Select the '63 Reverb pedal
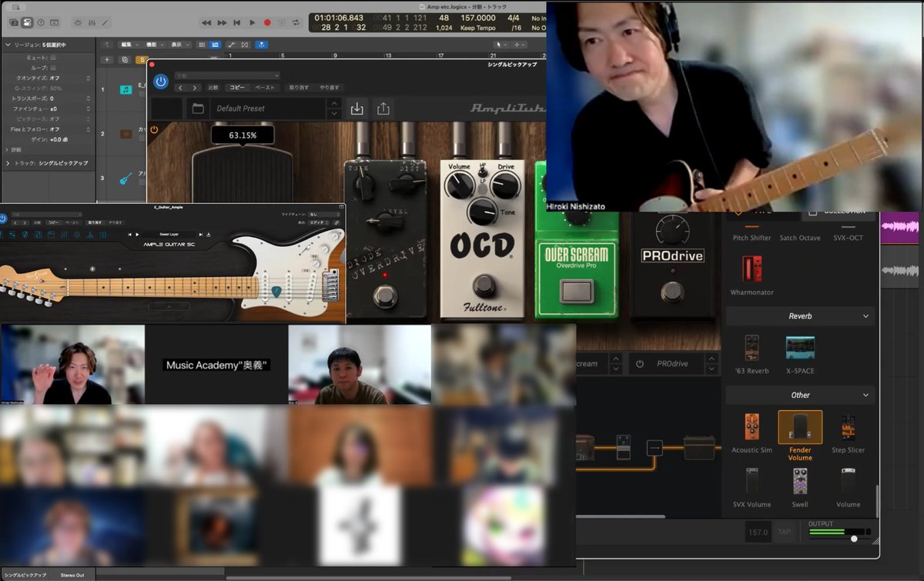 click(752, 354)
